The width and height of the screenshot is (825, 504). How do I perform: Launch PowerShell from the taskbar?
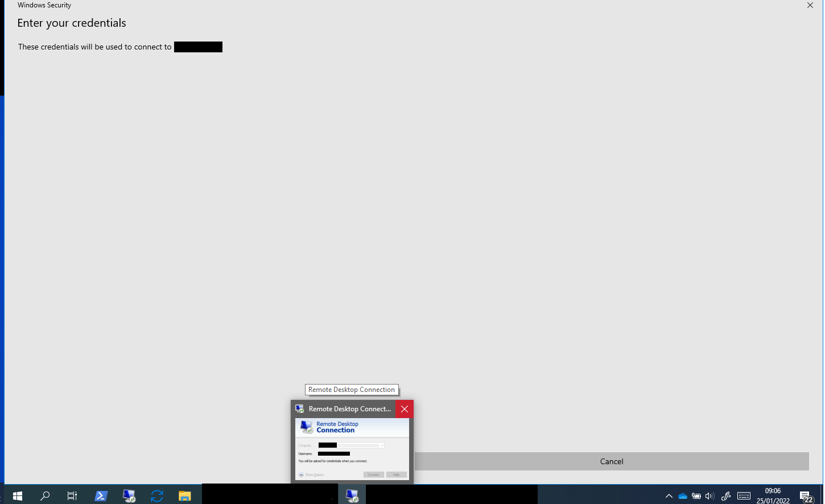pyautogui.click(x=101, y=496)
